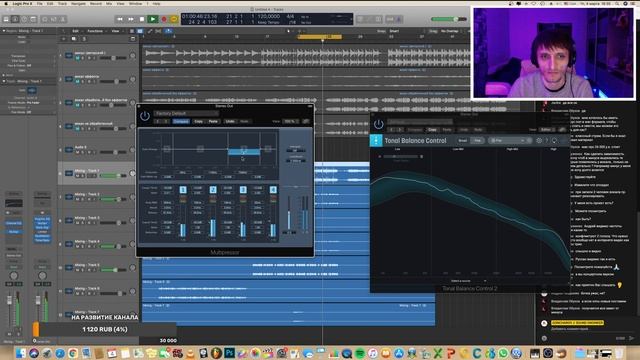Open Tonal Balance Control help icon

(x=547, y=140)
